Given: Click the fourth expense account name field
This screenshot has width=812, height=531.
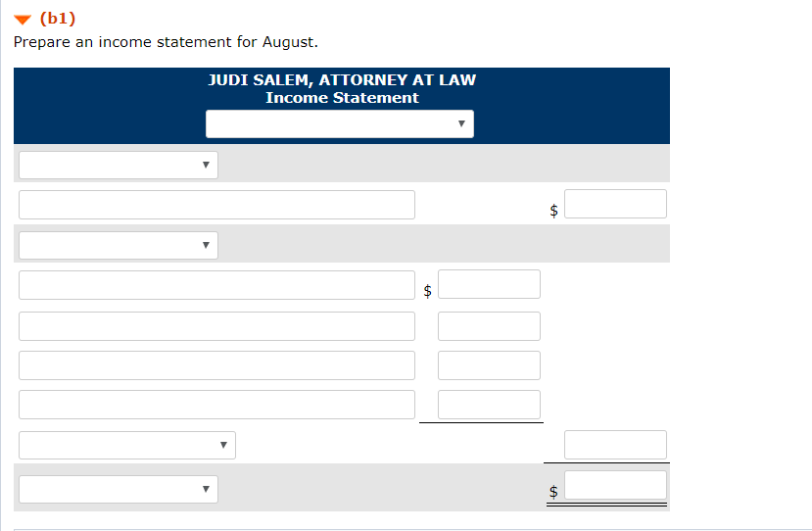Looking at the screenshot, I should (216, 405).
